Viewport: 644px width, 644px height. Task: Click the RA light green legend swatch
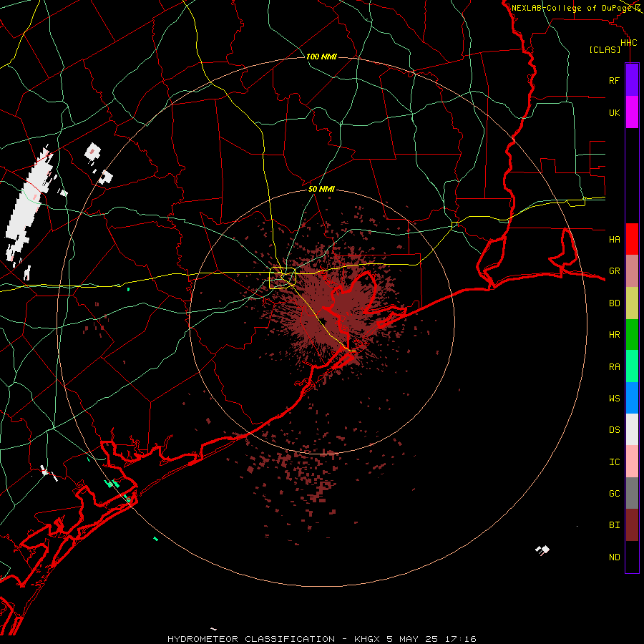(x=632, y=366)
